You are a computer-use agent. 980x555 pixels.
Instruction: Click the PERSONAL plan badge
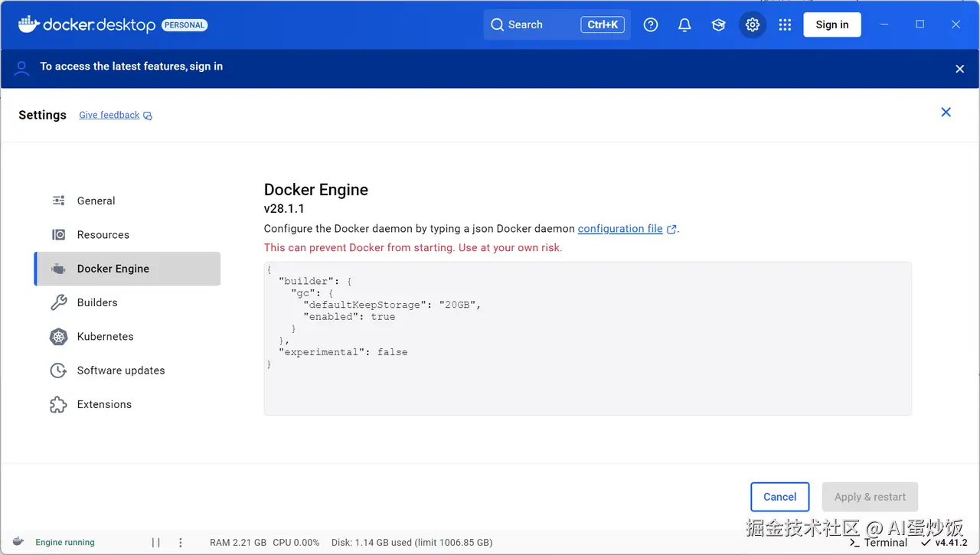click(185, 25)
